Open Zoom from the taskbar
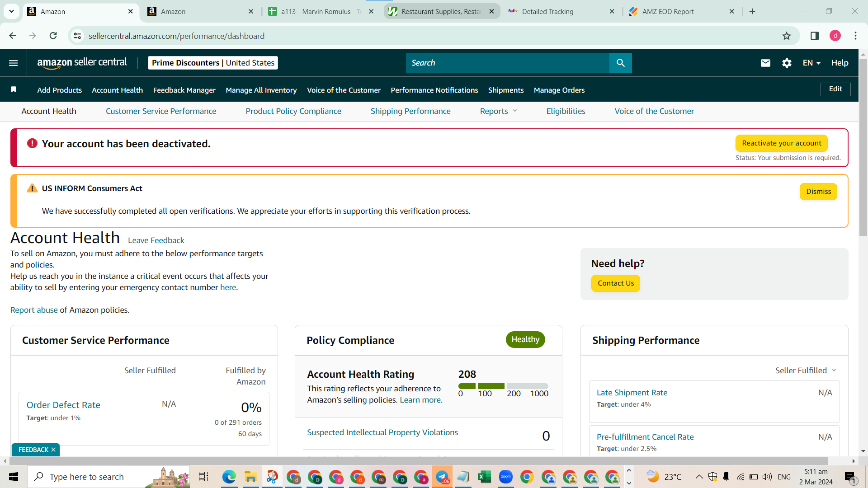868x488 pixels. (x=506, y=477)
